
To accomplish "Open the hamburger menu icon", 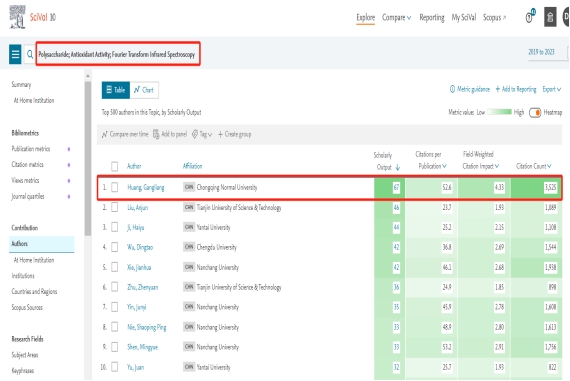I will 15,54.
